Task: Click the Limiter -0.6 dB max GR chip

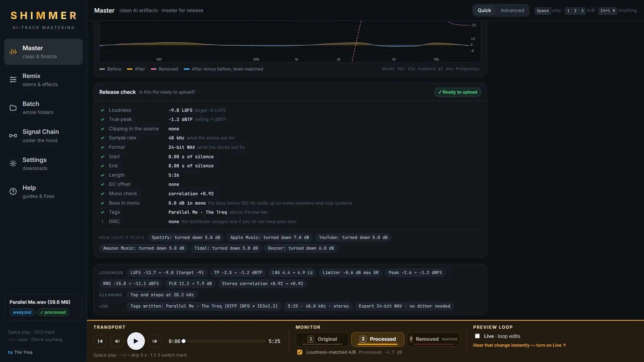Action: coord(351,273)
